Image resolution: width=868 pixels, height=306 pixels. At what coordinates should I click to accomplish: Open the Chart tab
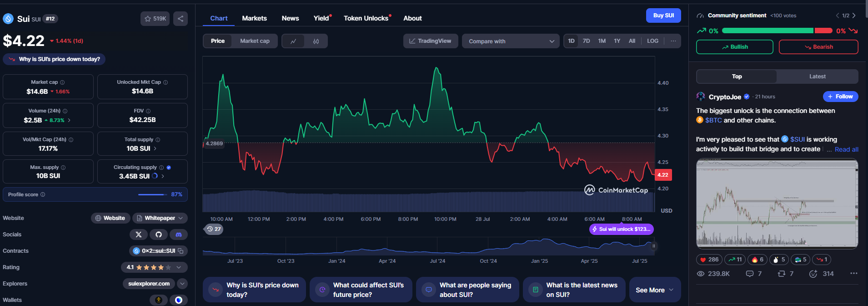[219, 18]
